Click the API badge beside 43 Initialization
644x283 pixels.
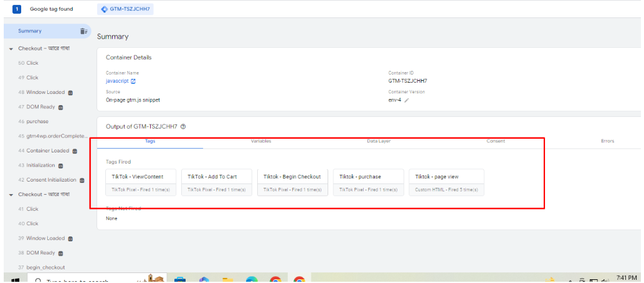pyautogui.click(x=60, y=165)
